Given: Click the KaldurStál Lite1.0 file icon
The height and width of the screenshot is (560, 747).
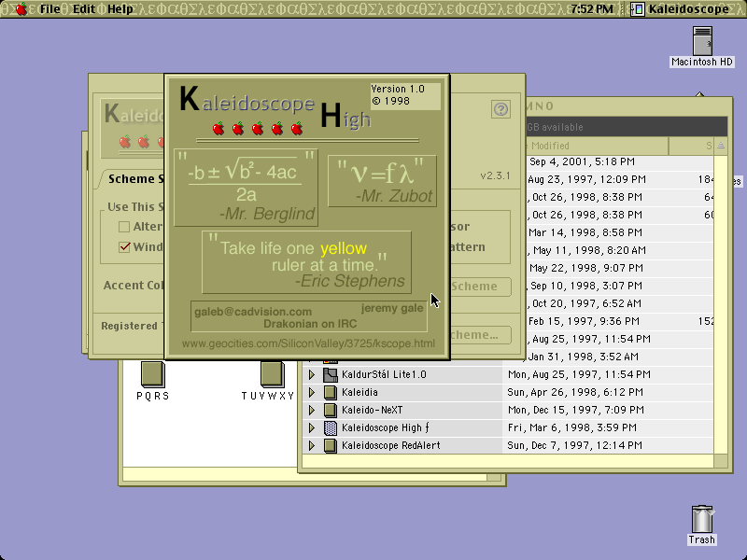Looking at the screenshot, I should click(x=331, y=375).
